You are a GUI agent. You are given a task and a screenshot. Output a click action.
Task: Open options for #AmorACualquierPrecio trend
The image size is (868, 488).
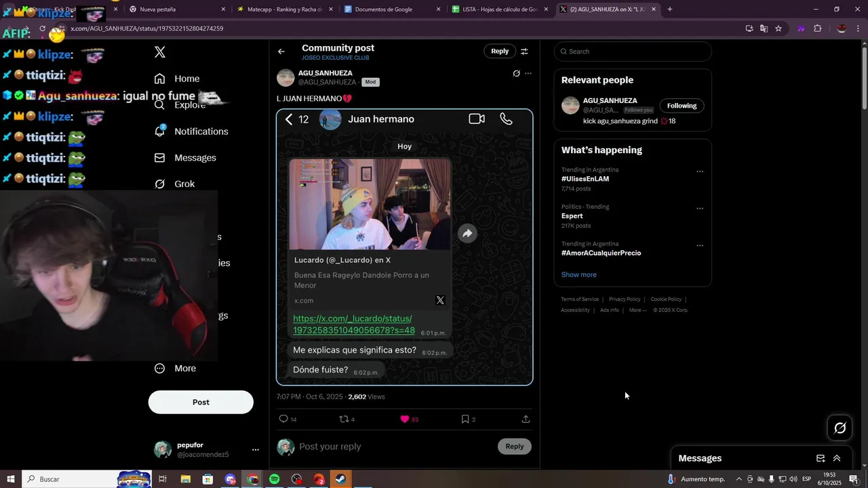click(700, 245)
